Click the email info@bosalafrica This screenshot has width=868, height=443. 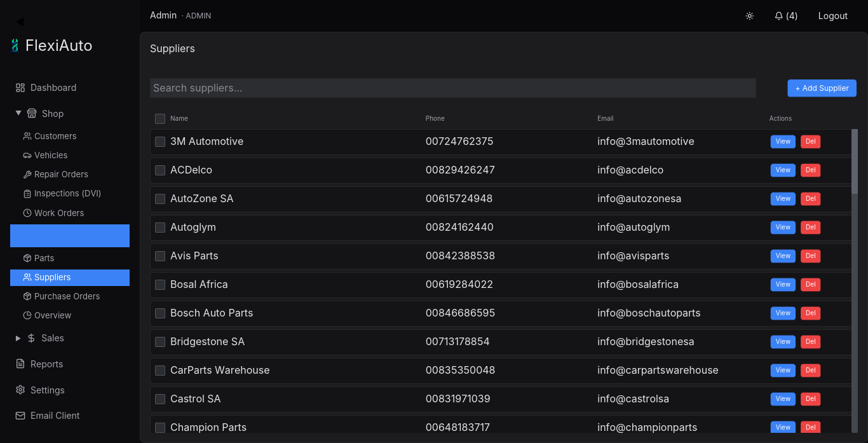point(638,284)
